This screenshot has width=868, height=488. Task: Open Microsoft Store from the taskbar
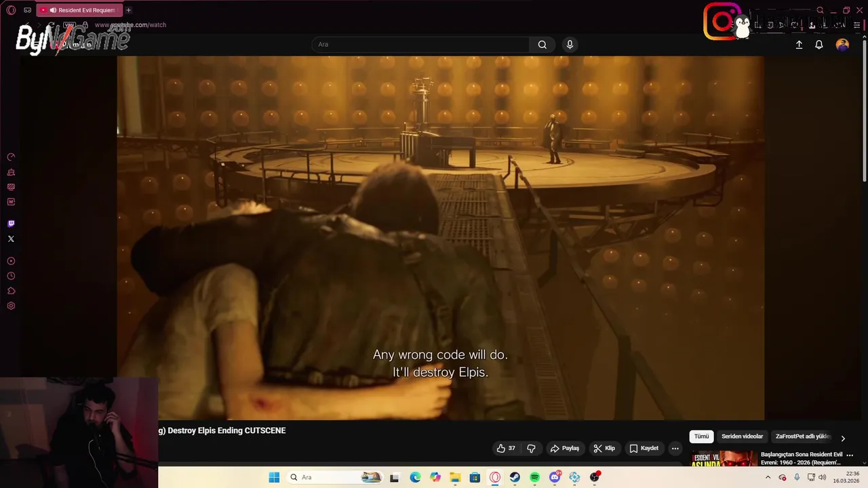click(x=475, y=477)
